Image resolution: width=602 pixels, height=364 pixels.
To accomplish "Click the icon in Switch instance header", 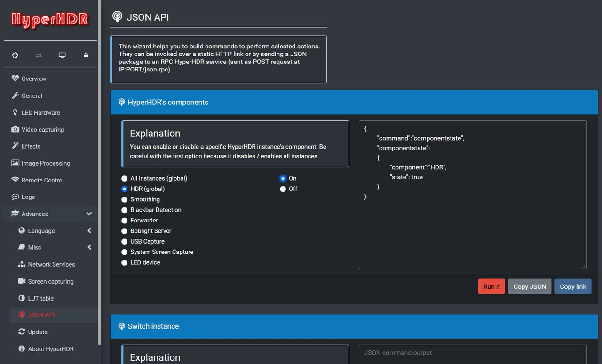I will (x=121, y=326).
